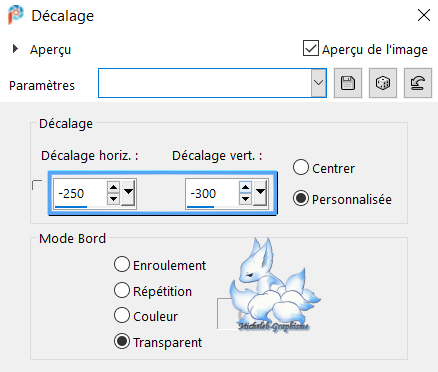Screen dimensions: 438x372
Task: Expand the Aperçu preview section
Action: pos(15,49)
